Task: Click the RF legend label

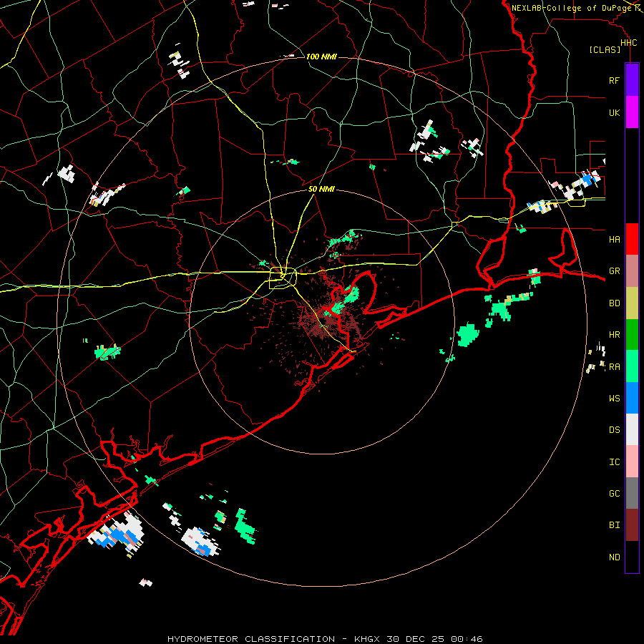Action: coord(614,80)
